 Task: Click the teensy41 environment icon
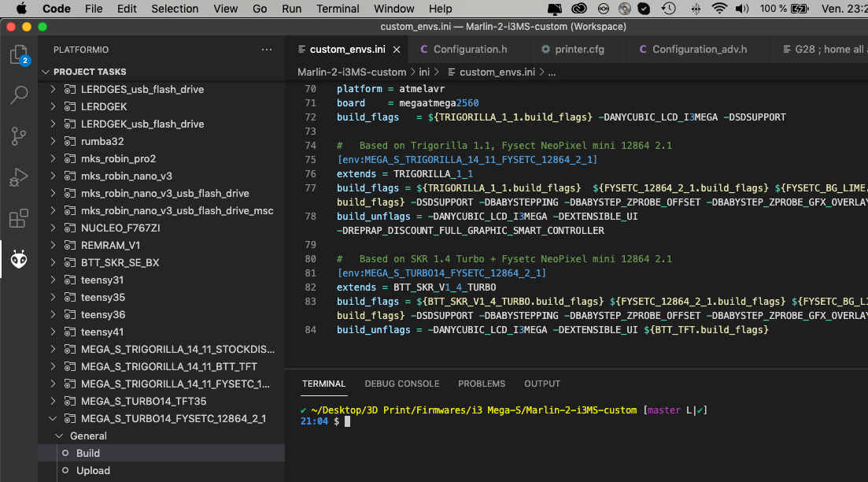pyautogui.click(x=70, y=332)
